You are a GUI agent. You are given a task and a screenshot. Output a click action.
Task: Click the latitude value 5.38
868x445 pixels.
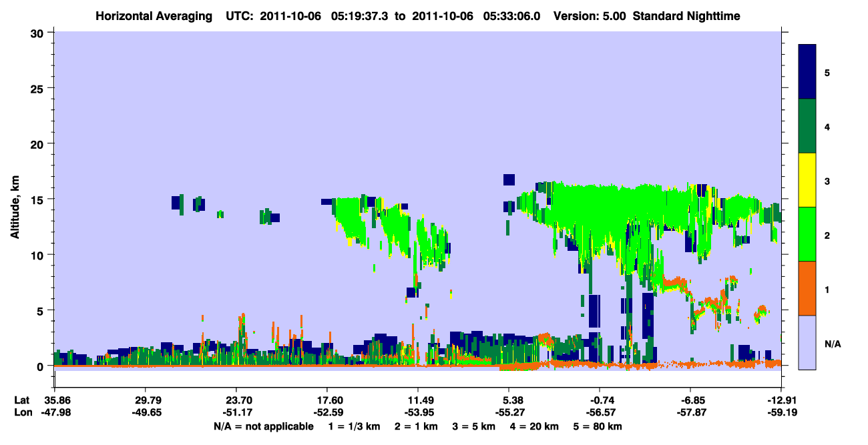[509, 400]
